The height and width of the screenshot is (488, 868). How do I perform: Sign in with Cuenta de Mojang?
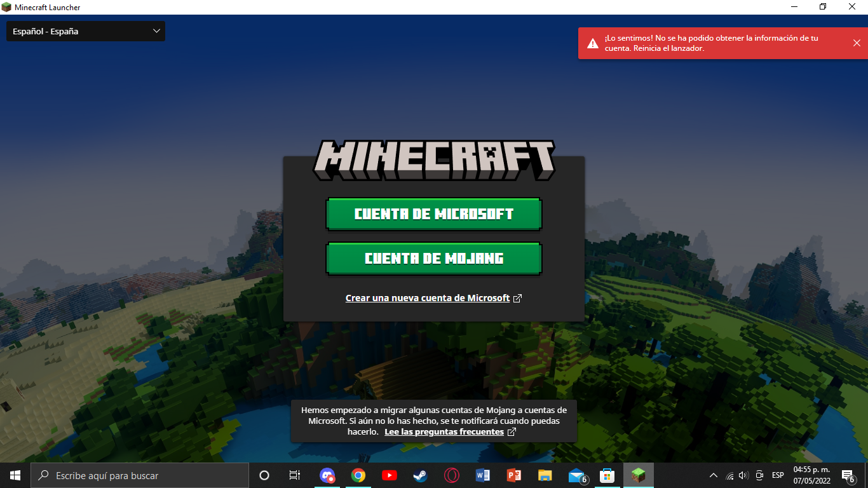(433, 258)
